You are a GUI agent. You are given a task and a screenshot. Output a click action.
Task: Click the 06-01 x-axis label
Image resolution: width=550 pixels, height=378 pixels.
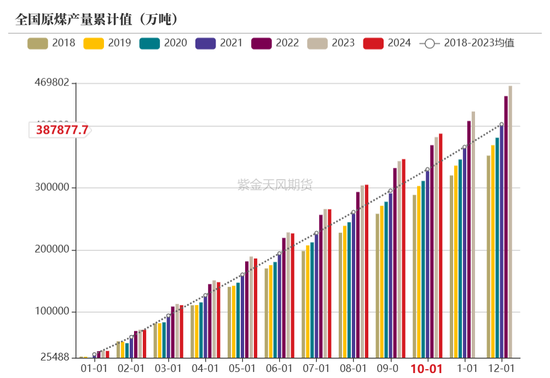click(279, 369)
